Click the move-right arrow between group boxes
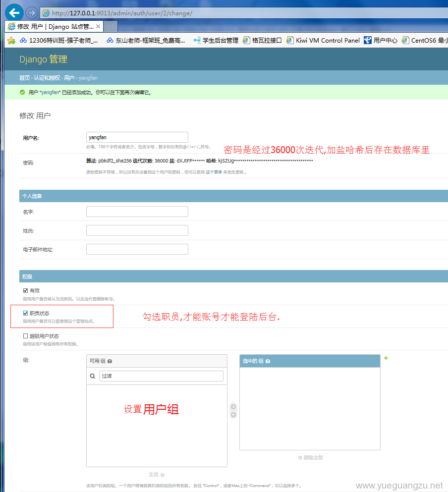 tap(233, 407)
